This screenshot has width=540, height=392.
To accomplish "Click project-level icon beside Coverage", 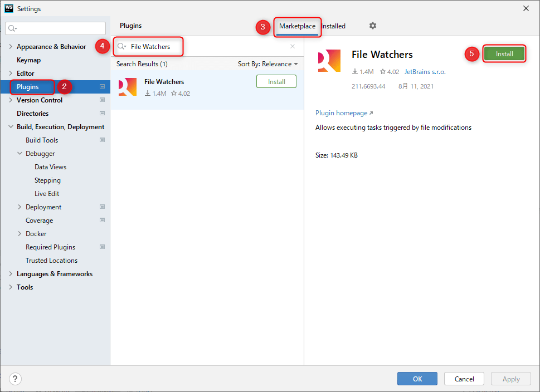I will 103,220.
